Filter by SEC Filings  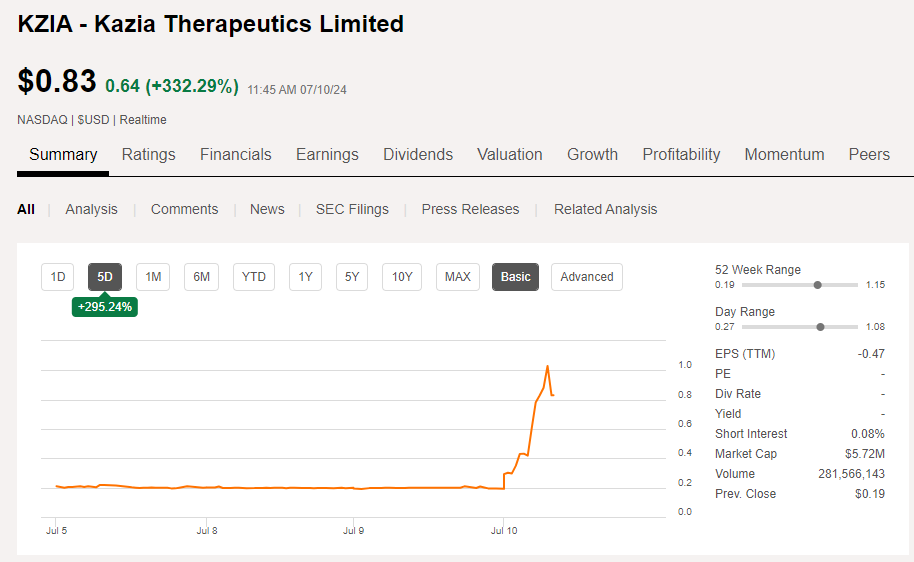(x=352, y=209)
